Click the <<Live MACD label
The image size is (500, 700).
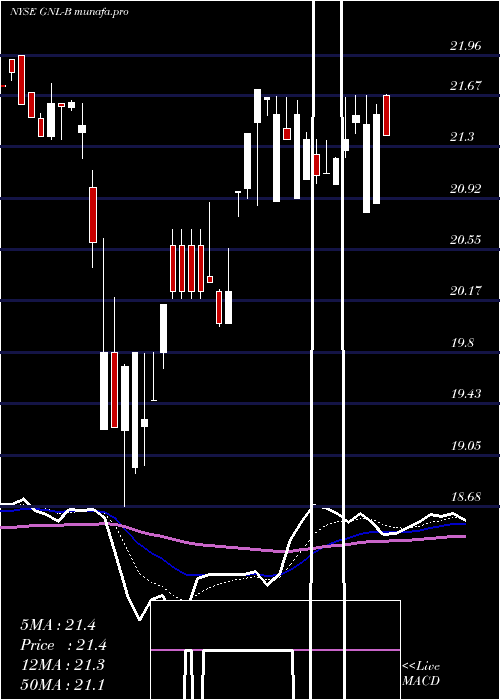point(421,673)
